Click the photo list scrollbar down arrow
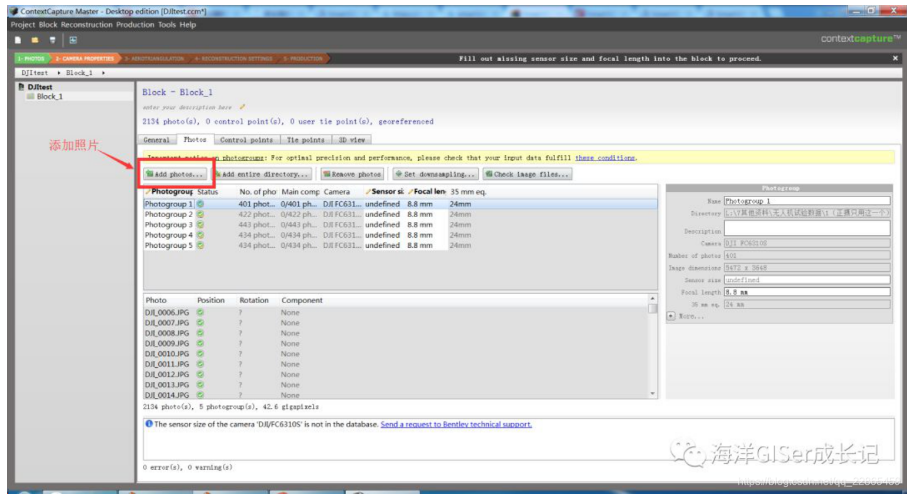 click(652, 393)
